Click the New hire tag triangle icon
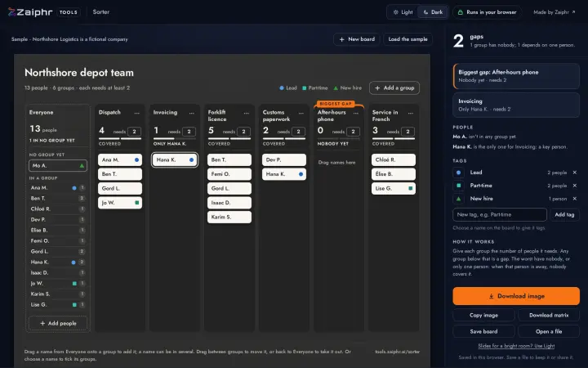588x368 pixels. (x=458, y=199)
